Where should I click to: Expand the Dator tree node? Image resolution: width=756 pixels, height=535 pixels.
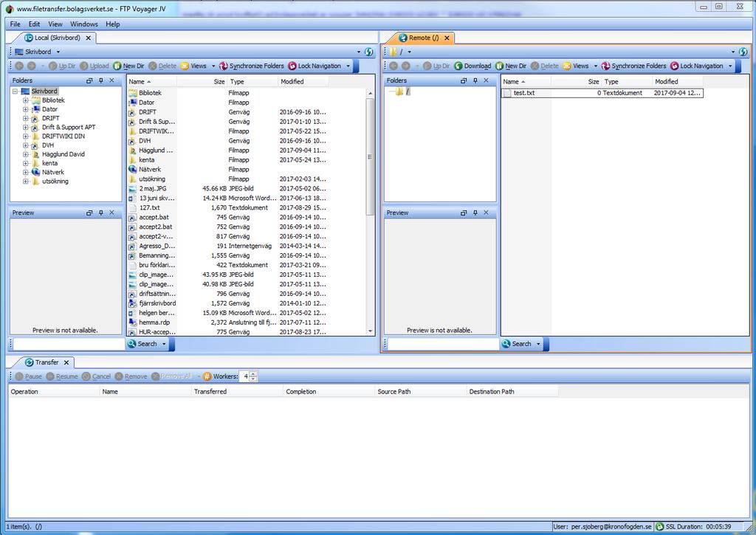26,109
